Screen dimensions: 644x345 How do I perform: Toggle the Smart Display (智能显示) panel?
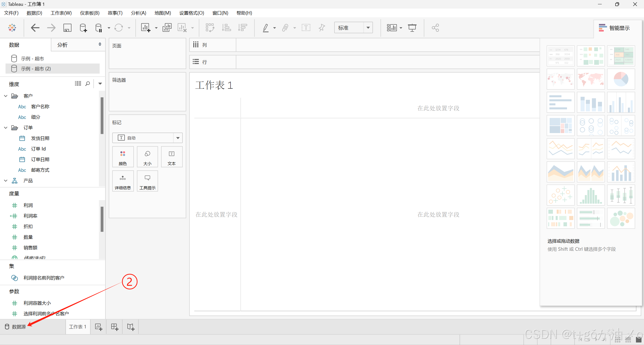[x=614, y=28]
